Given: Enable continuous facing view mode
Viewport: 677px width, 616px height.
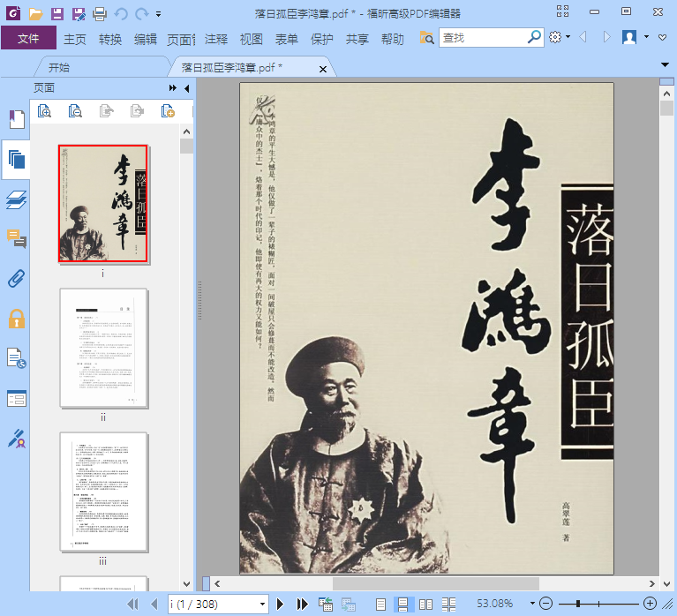Looking at the screenshot, I should coord(448,604).
